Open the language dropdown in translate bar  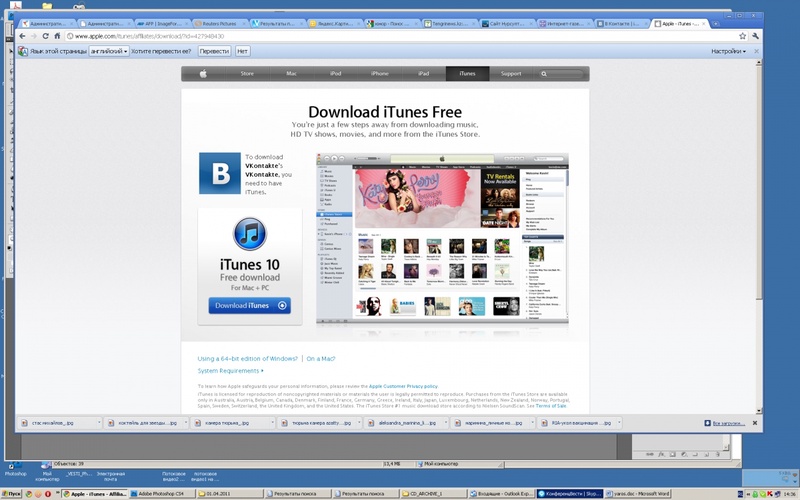click(x=110, y=50)
